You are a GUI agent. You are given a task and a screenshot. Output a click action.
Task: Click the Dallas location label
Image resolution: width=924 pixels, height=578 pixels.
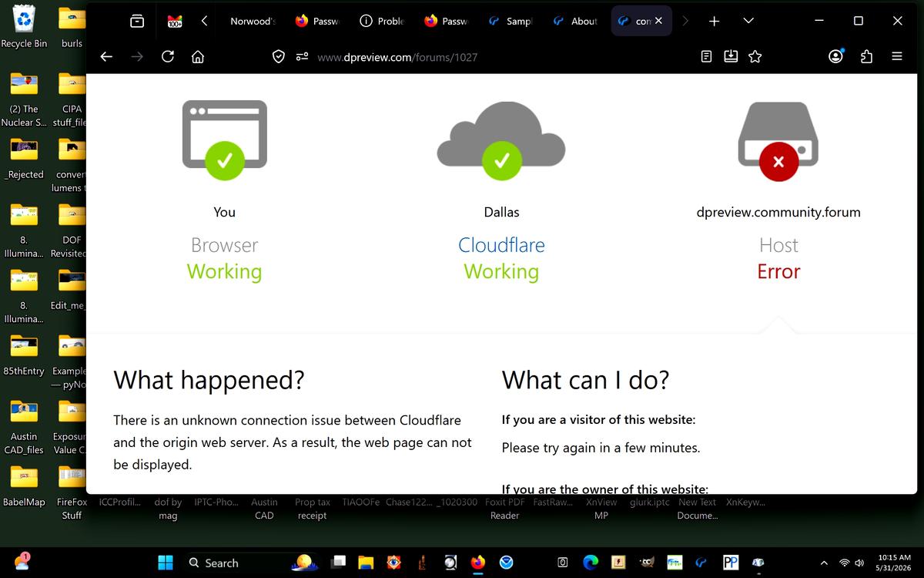point(501,212)
